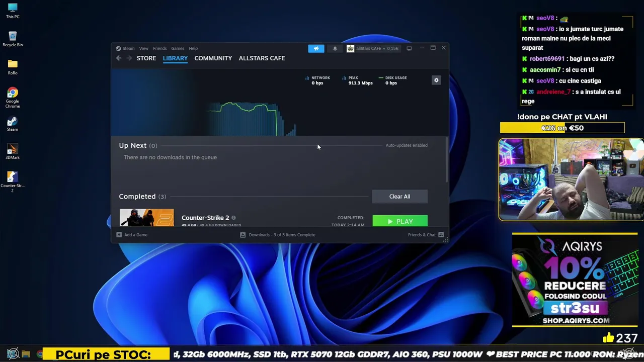Screen dimensions: 644x362
Task: Click the NETWORK 0 bps stat
Action: coord(317,80)
